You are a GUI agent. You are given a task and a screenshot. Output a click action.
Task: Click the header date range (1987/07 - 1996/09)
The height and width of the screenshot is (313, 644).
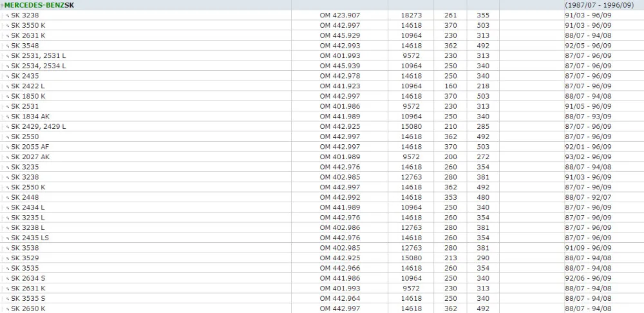599,5
